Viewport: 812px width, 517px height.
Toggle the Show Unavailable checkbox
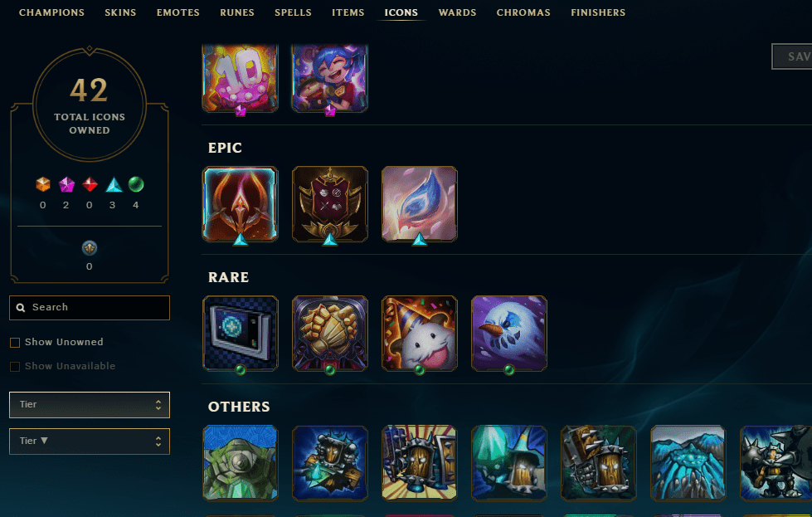click(x=15, y=366)
